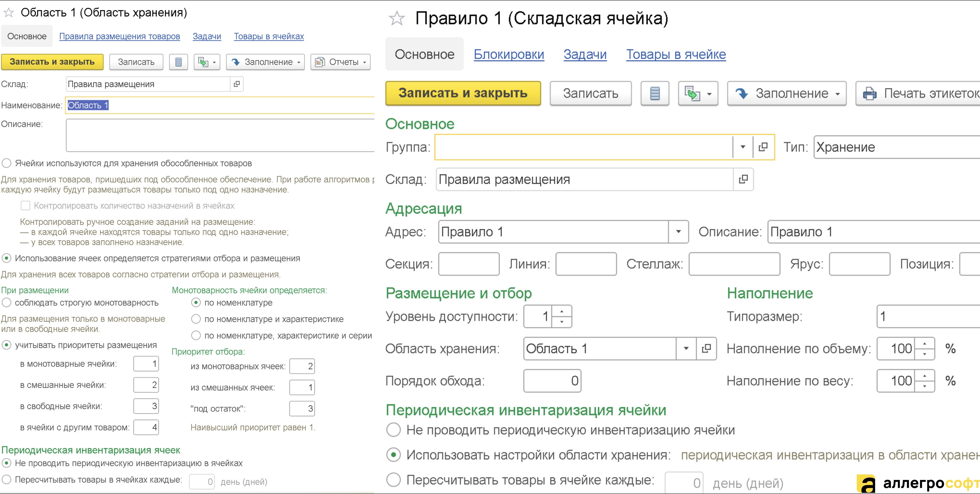The width and height of the screenshot is (980, 494).
Task: Open Задачи tab in Правило 1 form
Action: pyautogui.click(x=585, y=54)
